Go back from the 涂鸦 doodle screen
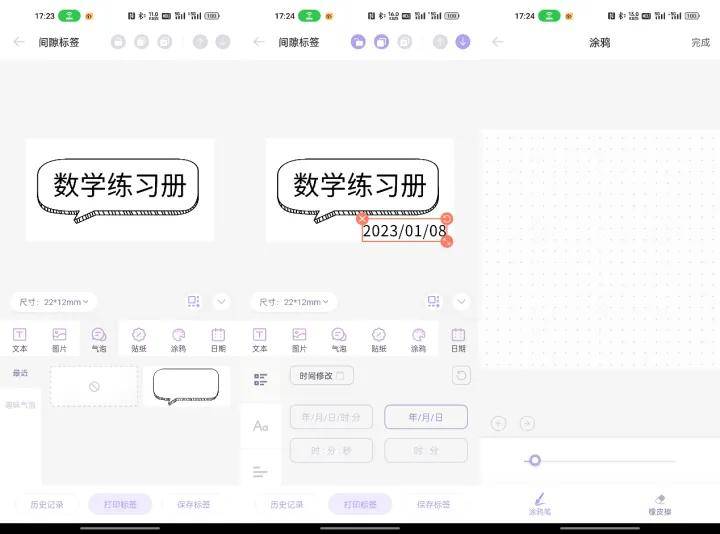Image resolution: width=720 pixels, height=534 pixels. [498, 42]
